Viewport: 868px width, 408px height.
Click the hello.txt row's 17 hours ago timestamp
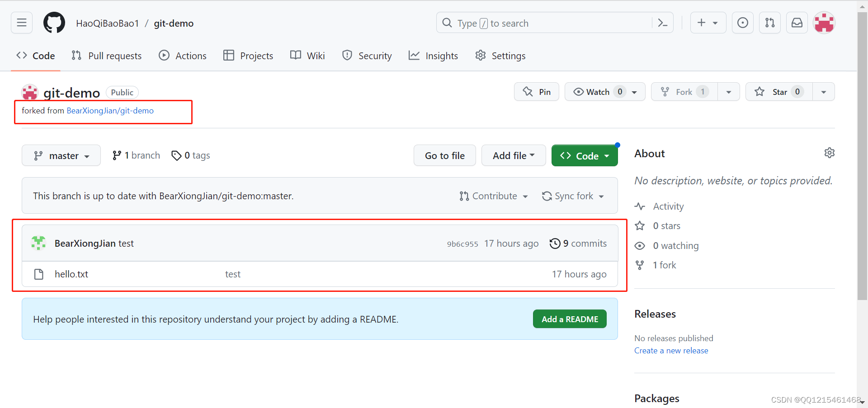pyautogui.click(x=579, y=274)
